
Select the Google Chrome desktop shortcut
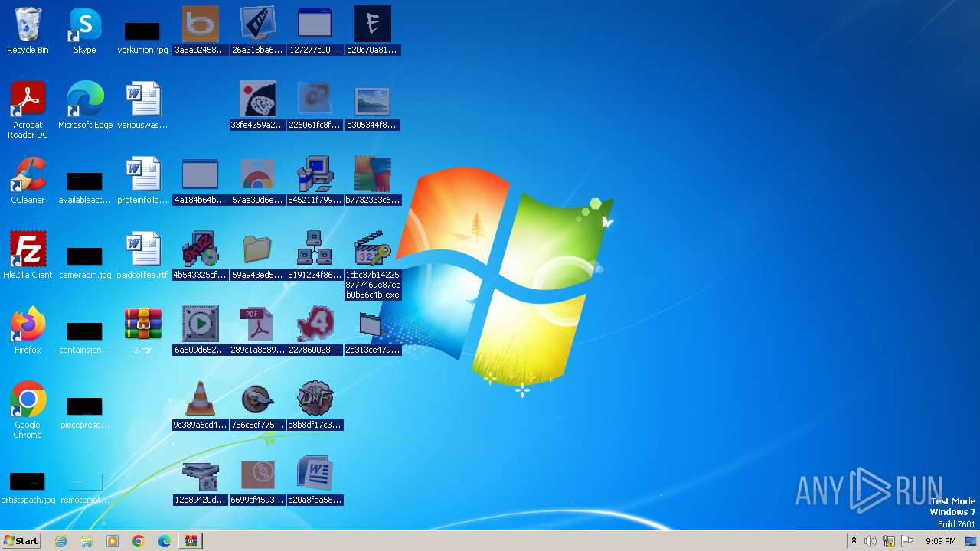tap(28, 399)
